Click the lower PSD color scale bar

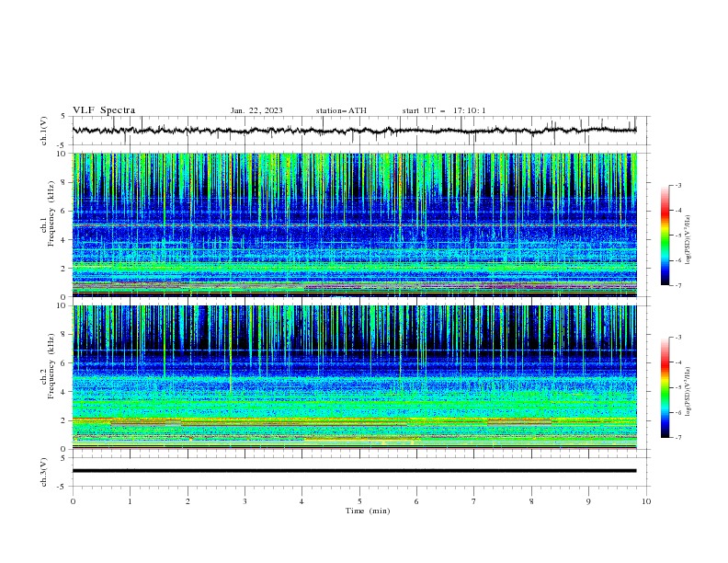tap(665, 387)
